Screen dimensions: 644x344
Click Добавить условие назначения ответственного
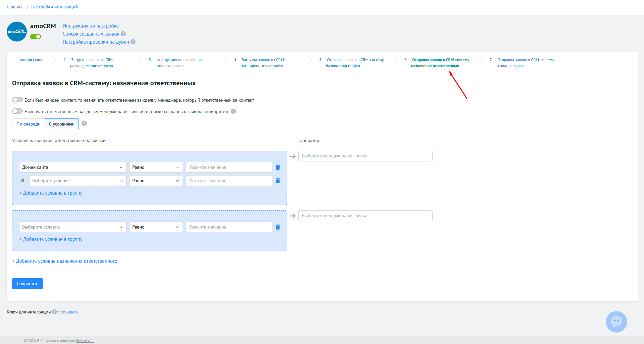point(65,261)
